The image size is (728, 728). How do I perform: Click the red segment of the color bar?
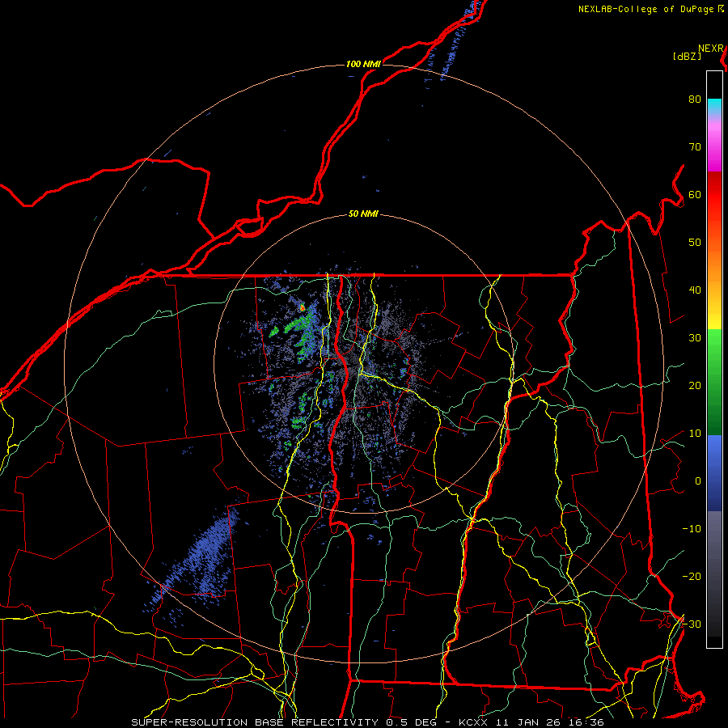point(714,195)
